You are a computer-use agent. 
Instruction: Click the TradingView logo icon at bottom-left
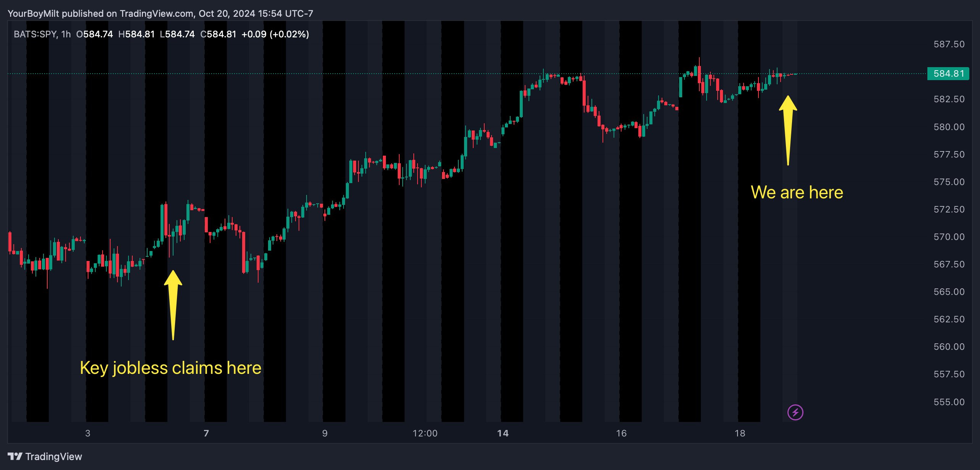[x=15, y=456]
